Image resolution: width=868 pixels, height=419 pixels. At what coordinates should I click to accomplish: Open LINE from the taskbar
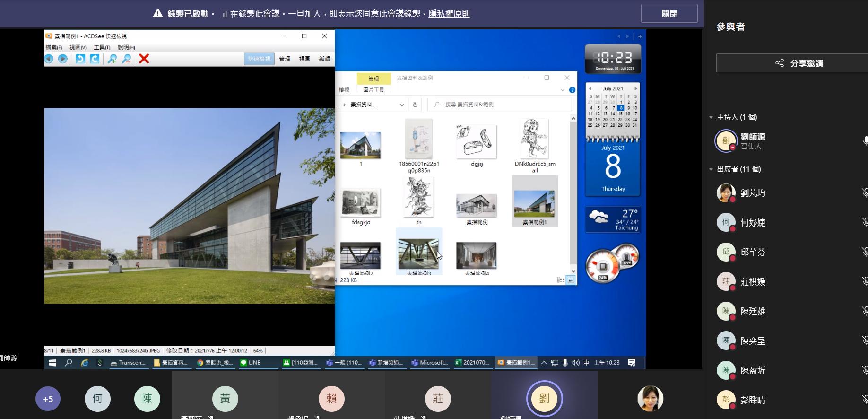coord(258,363)
